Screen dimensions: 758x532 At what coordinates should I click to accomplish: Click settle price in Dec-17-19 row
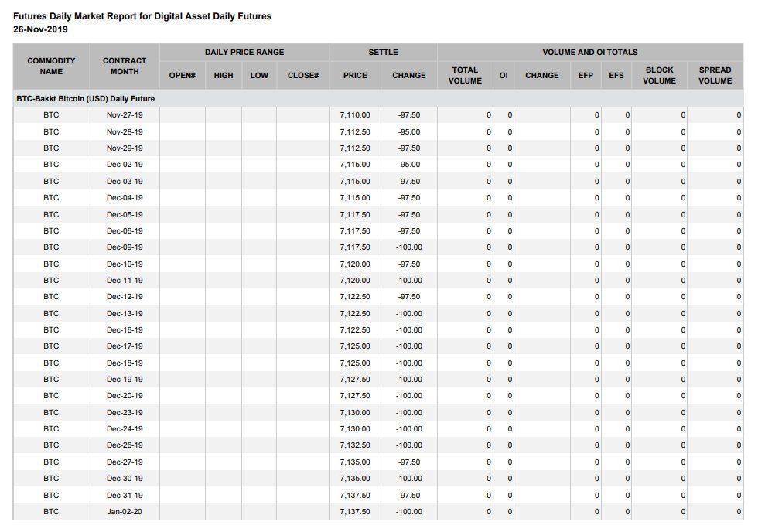[x=355, y=346]
